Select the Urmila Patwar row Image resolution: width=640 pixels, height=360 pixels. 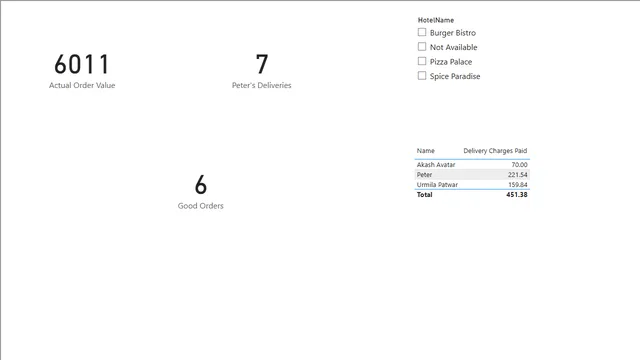click(x=472, y=184)
